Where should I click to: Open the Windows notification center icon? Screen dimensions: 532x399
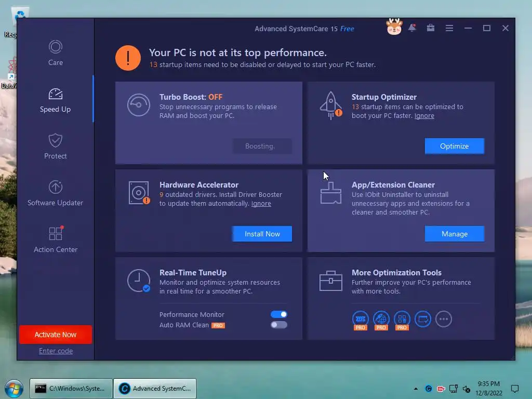[x=515, y=389]
